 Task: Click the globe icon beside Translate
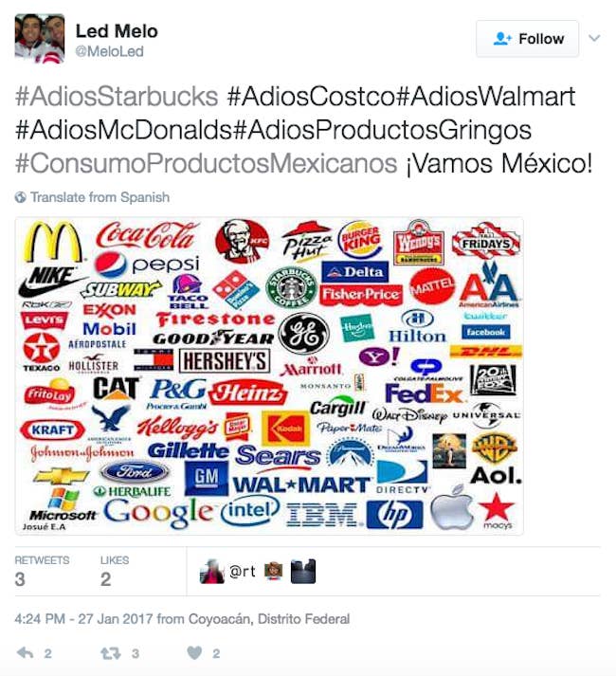point(20,197)
